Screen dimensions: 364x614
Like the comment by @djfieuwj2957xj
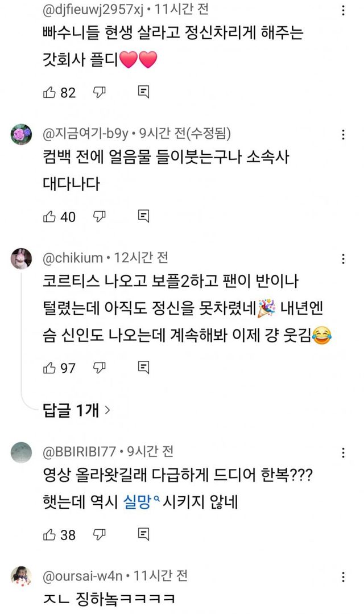[49, 92]
